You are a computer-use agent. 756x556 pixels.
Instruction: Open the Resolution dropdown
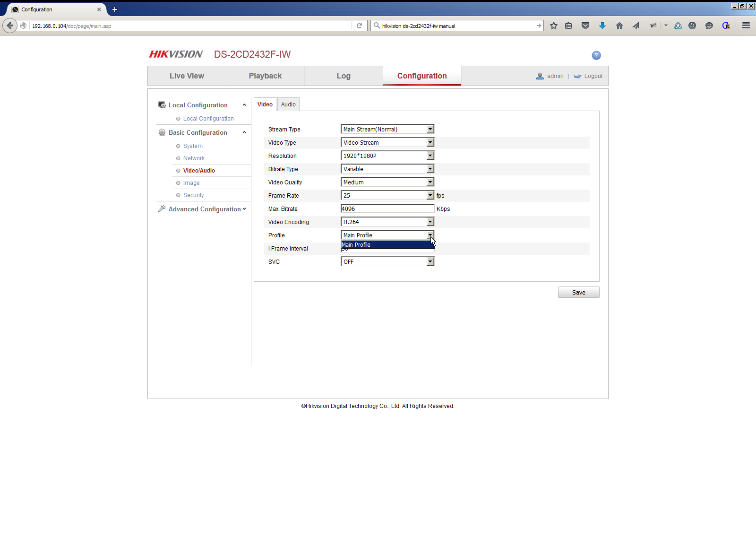[387, 156]
